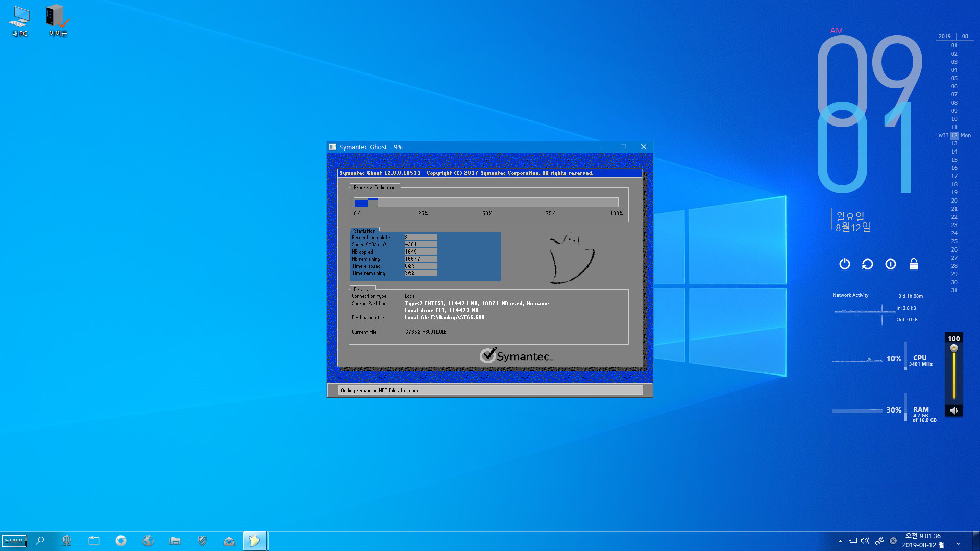Screen dimensions: 980x551
Task: Open the earth globe browser taskbar icon
Action: [148, 541]
